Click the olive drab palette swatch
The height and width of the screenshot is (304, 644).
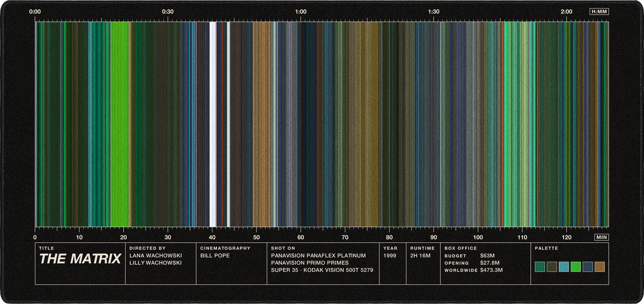tap(552, 267)
